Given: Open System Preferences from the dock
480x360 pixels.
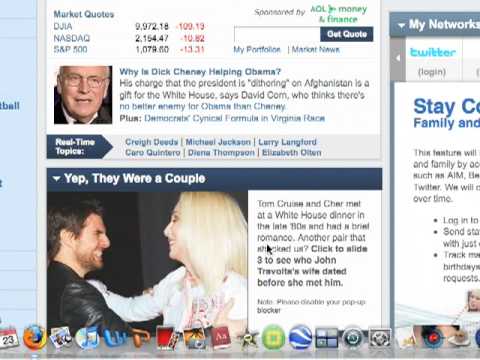Looking at the screenshot, I should (x=380, y=338).
